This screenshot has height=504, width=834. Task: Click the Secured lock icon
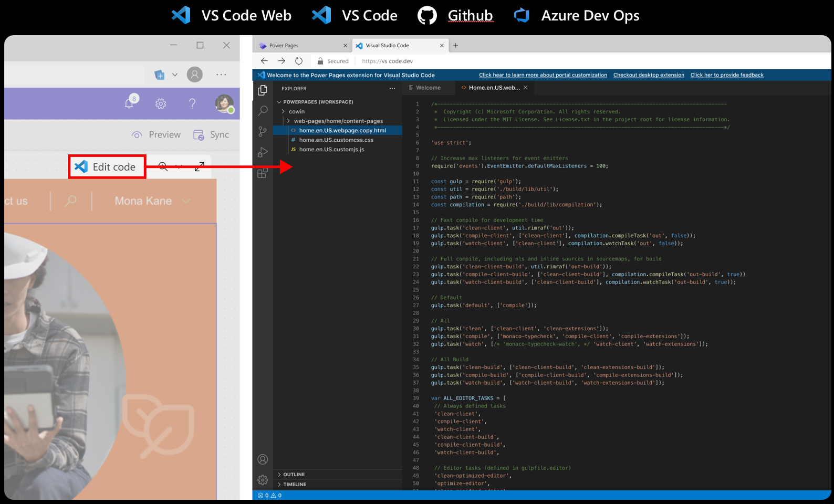(x=320, y=61)
